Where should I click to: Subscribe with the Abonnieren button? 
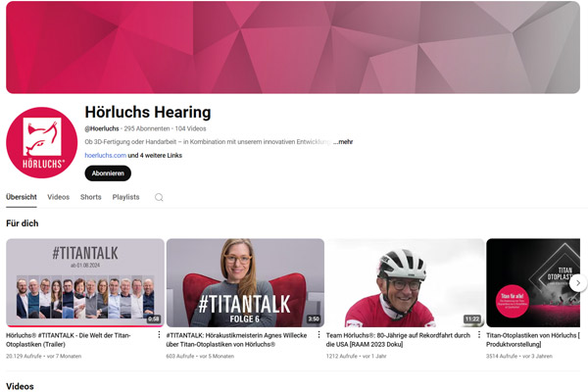click(x=108, y=173)
